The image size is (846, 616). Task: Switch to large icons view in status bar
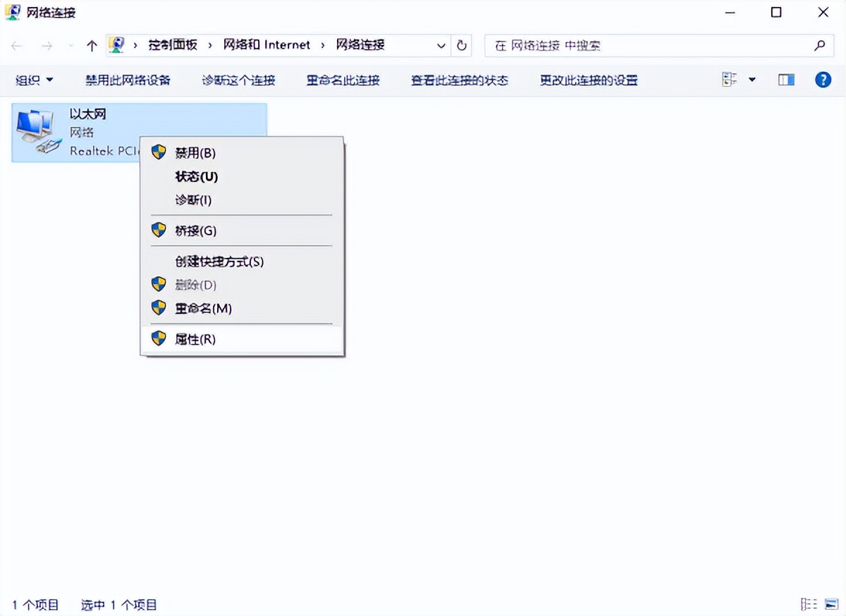point(830,604)
